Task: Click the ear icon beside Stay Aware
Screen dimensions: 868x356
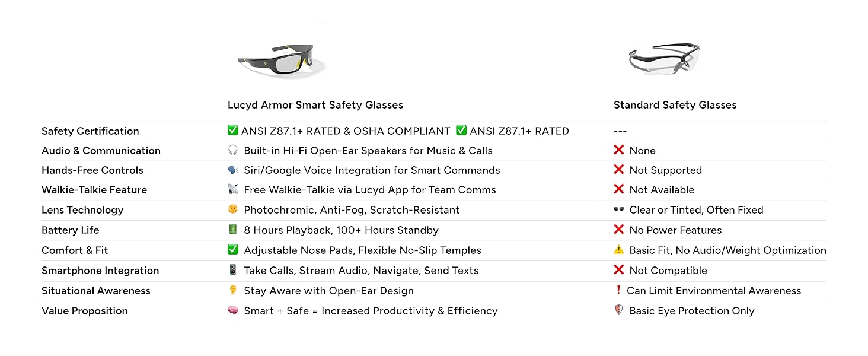Action: [233, 290]
